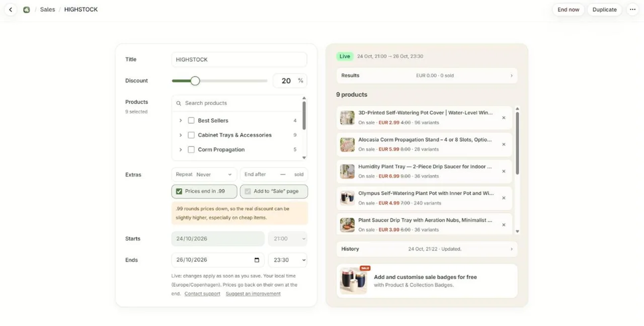Click the Contact support link
Viewport: 644px width, 326px height.
(202, 294)
